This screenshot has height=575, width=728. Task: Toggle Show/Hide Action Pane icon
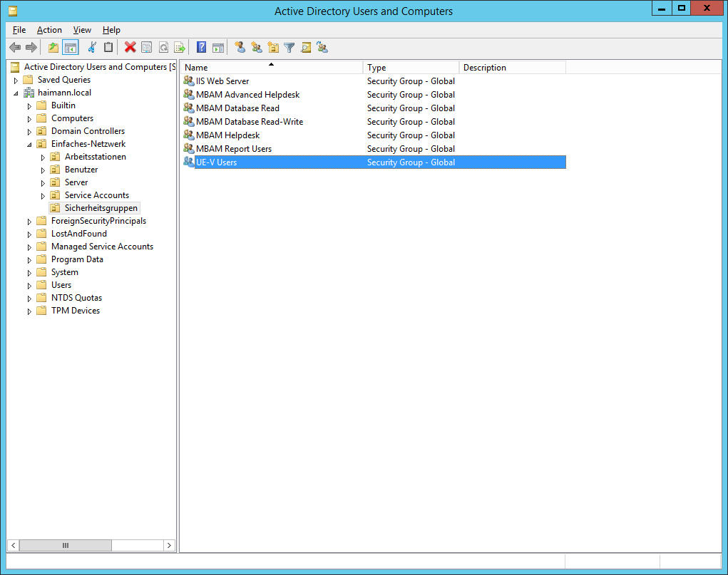click(218, 47)
